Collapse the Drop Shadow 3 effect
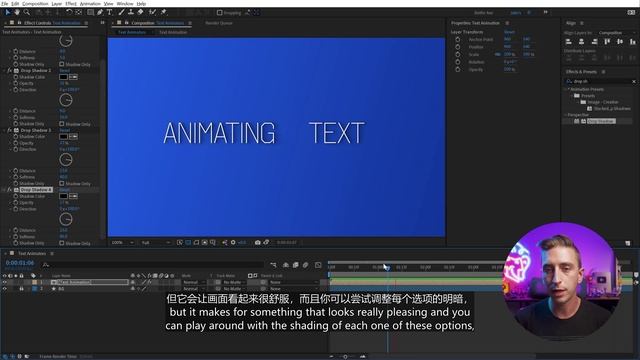Image resolution: width=640 pixels, height=360 pixels. click(4, 130)
